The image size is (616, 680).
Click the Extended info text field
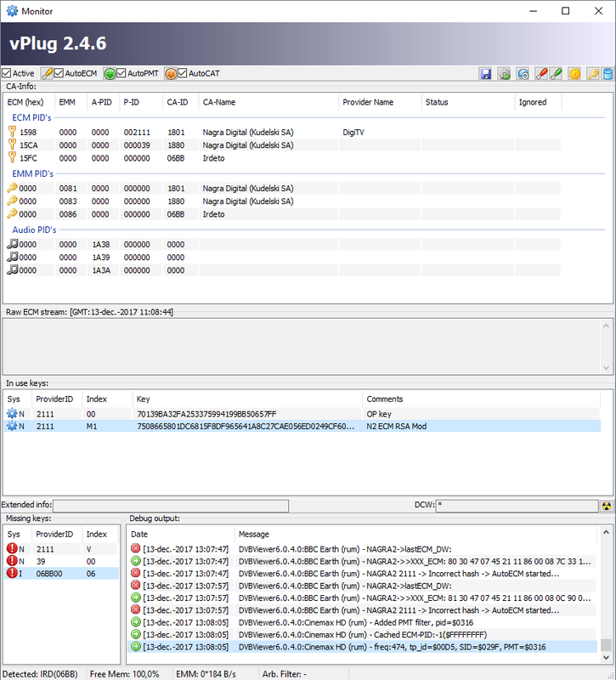171,506
